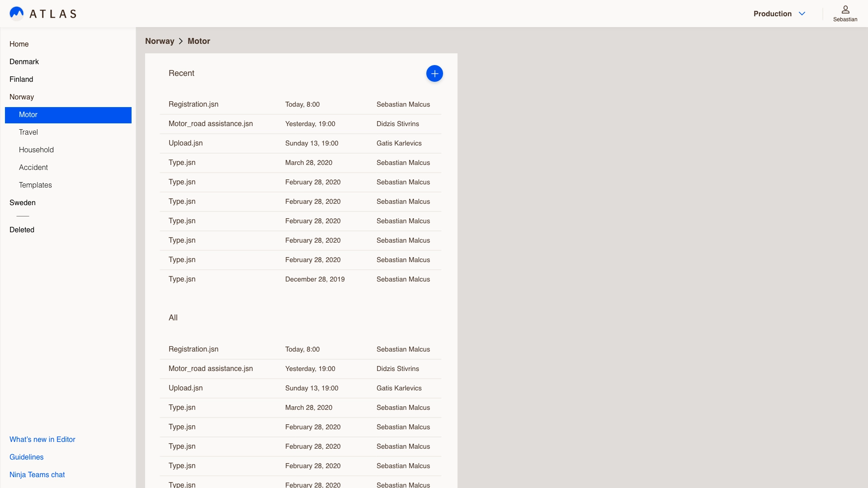The width and height of the screenshot is (868, 488).
Task: Click Didzis Stivrins in the Recent list
Action: (398, 124)
